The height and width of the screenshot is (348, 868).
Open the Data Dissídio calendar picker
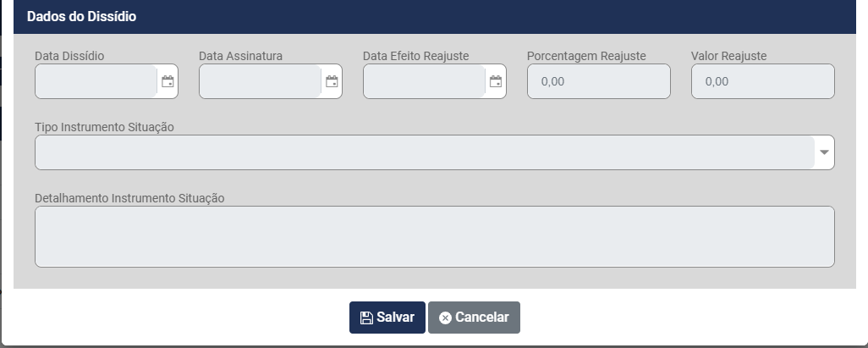click(168, 82)
